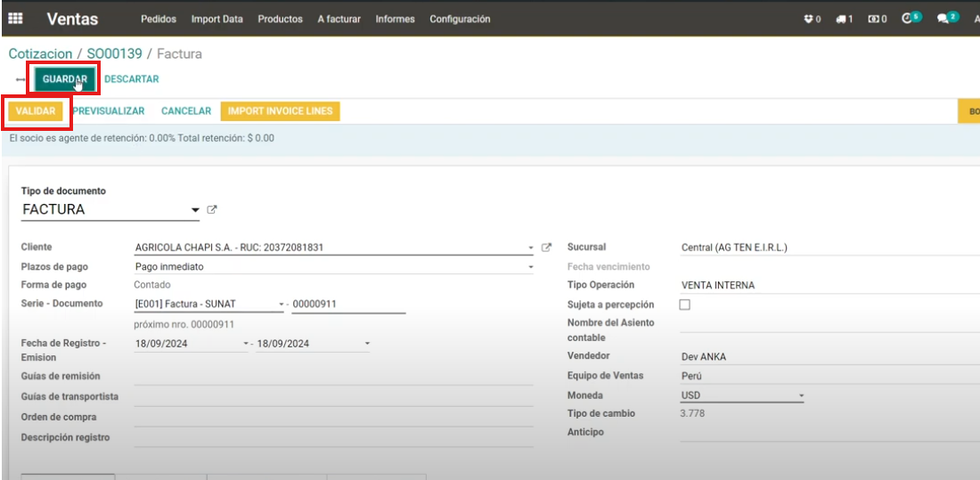Open the Moneda USD dropdown
The height and width of the screenshot is (480, 980).
point(801,395)
